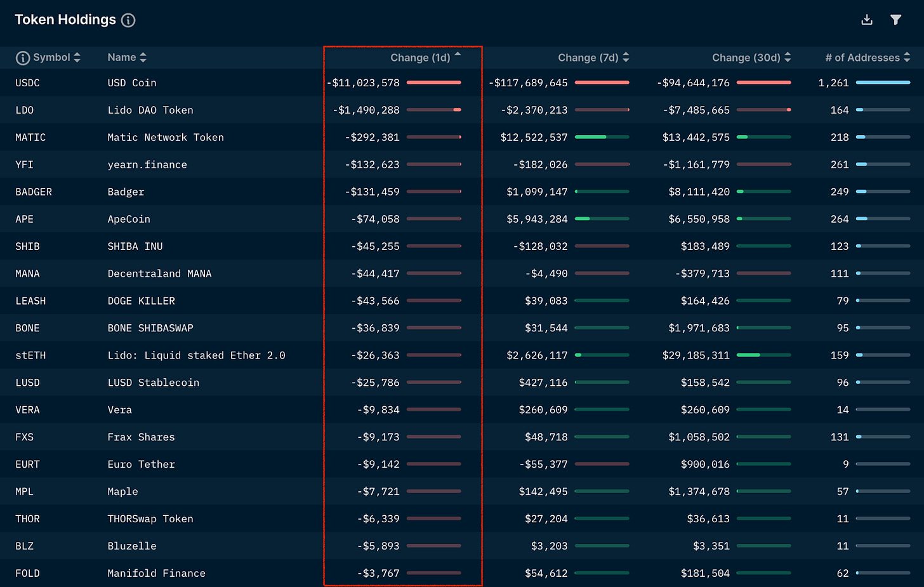The image size is (924, 587).
Task: Download the token holdings table
Action: (x=867, y=20)
